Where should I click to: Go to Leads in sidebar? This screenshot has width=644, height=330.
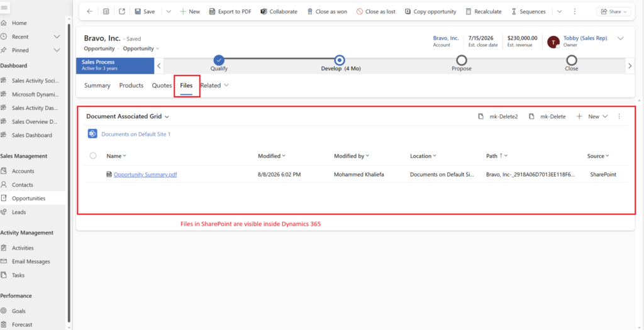[19, 212]
